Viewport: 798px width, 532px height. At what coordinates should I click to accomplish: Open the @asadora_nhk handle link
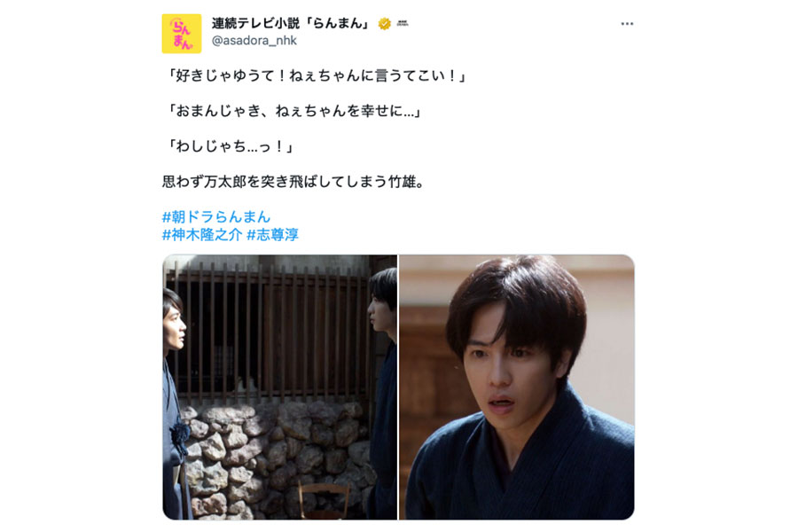coord(254,41)
